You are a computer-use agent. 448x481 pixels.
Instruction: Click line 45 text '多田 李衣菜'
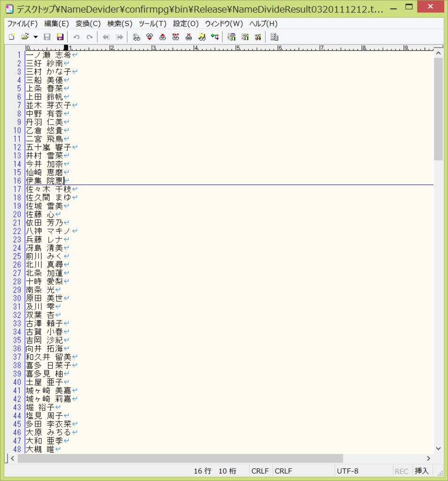48,424
